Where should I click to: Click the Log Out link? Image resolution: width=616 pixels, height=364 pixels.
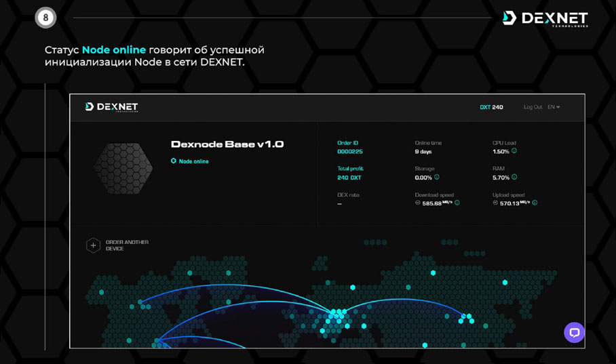click(x=533, y=107)
